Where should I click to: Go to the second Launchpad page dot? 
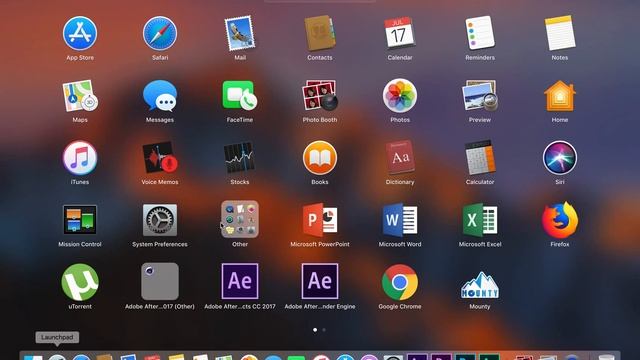[324, 330]
